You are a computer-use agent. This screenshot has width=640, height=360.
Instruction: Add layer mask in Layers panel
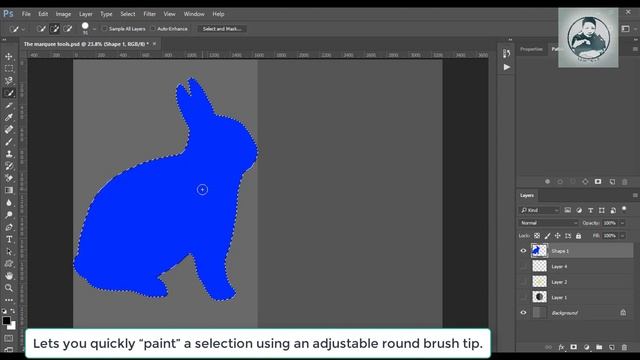point(573,347)
